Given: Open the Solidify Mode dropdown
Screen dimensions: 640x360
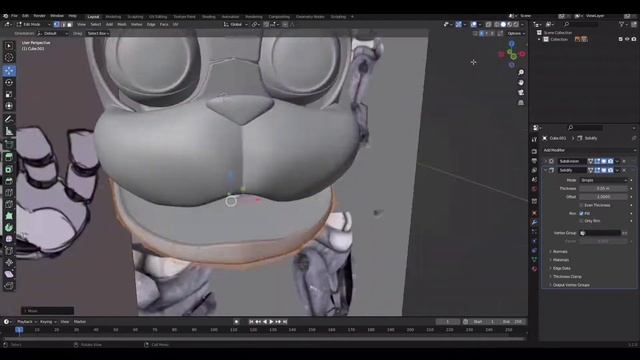Looking at the screenshot, I should pos(603,180).
